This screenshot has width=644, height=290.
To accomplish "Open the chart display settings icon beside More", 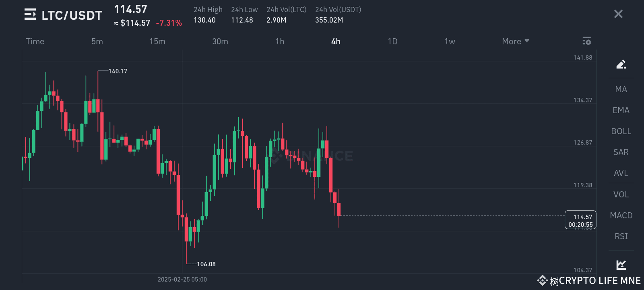I will pyautogui.click(x=586, y=41).
